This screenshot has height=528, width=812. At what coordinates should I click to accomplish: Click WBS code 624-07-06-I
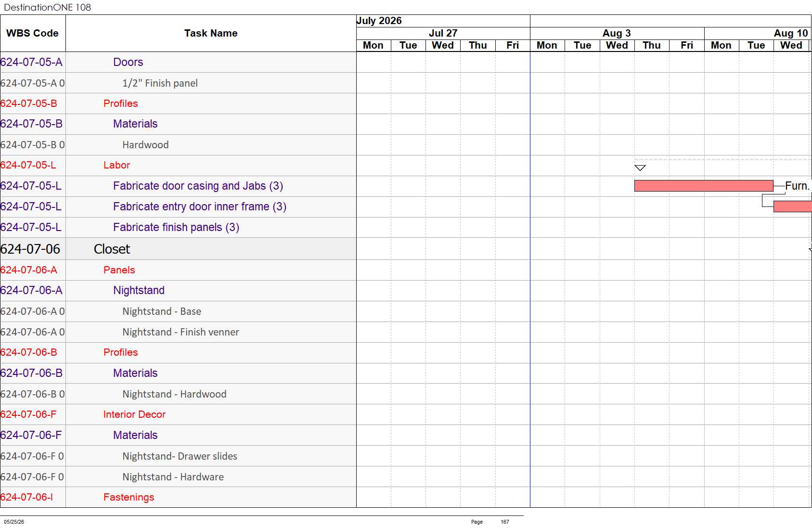click(26, 497)
